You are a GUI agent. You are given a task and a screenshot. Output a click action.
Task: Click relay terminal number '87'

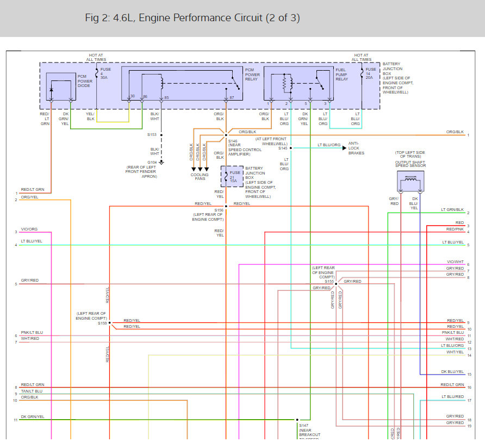point(232,97)
